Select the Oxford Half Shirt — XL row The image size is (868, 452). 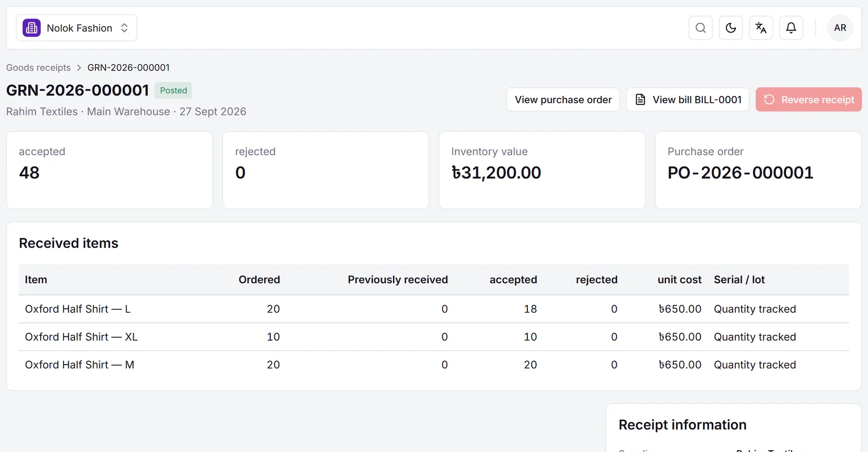pos(434,337)
